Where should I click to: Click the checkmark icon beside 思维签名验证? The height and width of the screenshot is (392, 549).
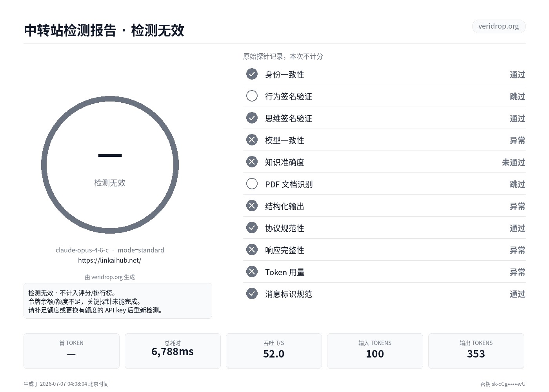[252, 118]
